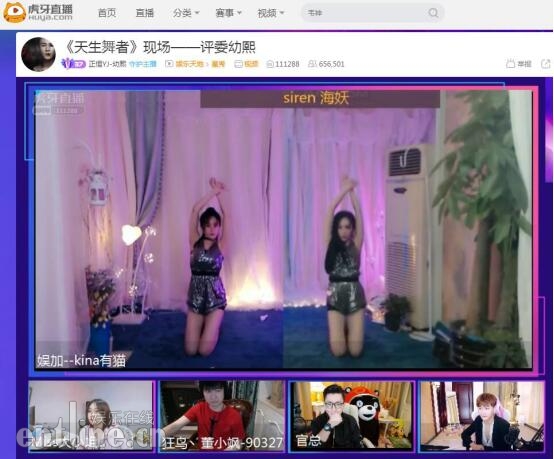Viewport: 554px width, 459px height.
Task: Click the report (举报) icon
Action: (x=510, y=64)
